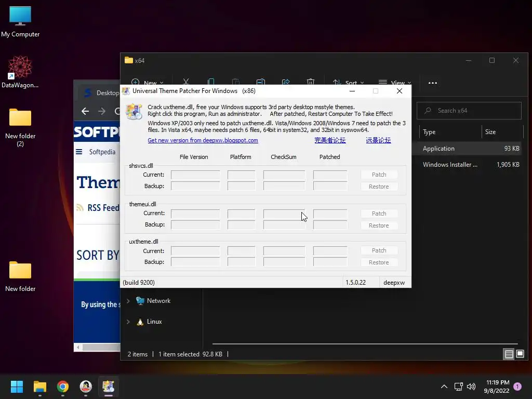Screen dimensions: 532x399
Task: Click Delete icon in x64 Explorer toolbar
Action: [x=311, y=82]
